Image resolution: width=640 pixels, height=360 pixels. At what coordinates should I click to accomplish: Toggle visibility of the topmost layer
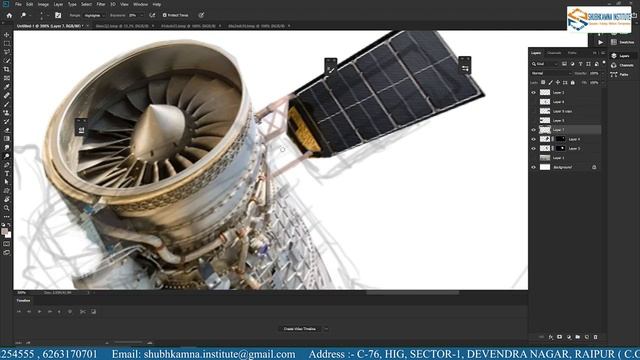[533, 93]
